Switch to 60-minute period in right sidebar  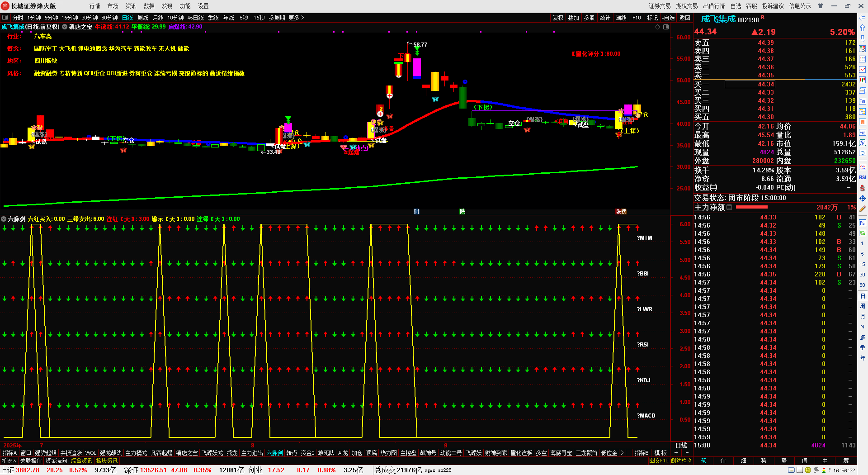[863, 285]
